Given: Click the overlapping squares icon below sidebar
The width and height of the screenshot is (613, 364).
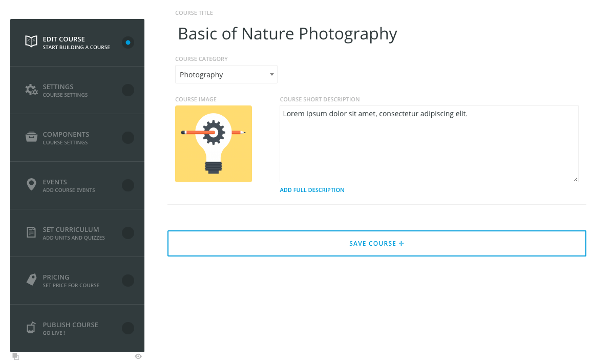Looking at the screenshot, I should click(x=15, y=356).
